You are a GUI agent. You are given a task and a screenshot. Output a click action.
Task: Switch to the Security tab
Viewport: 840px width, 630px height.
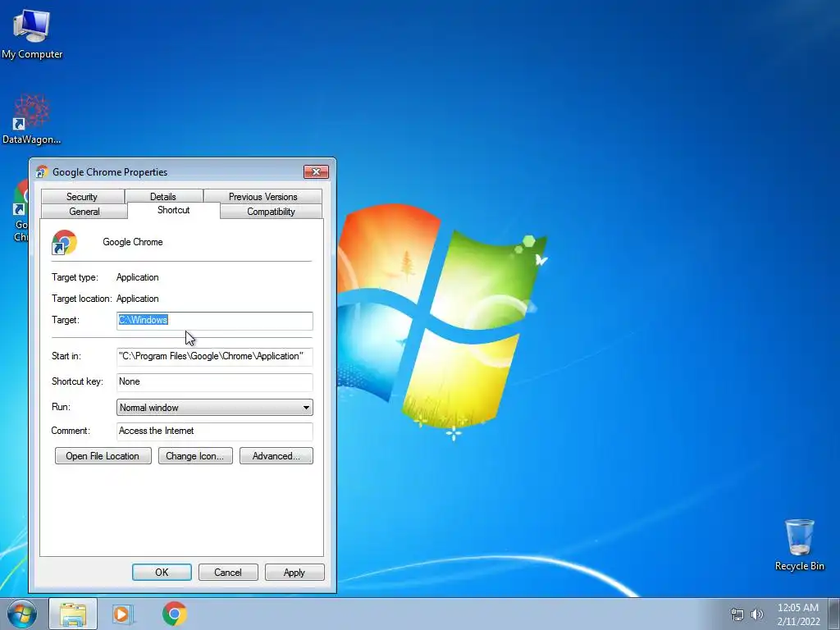pos(82,197)
